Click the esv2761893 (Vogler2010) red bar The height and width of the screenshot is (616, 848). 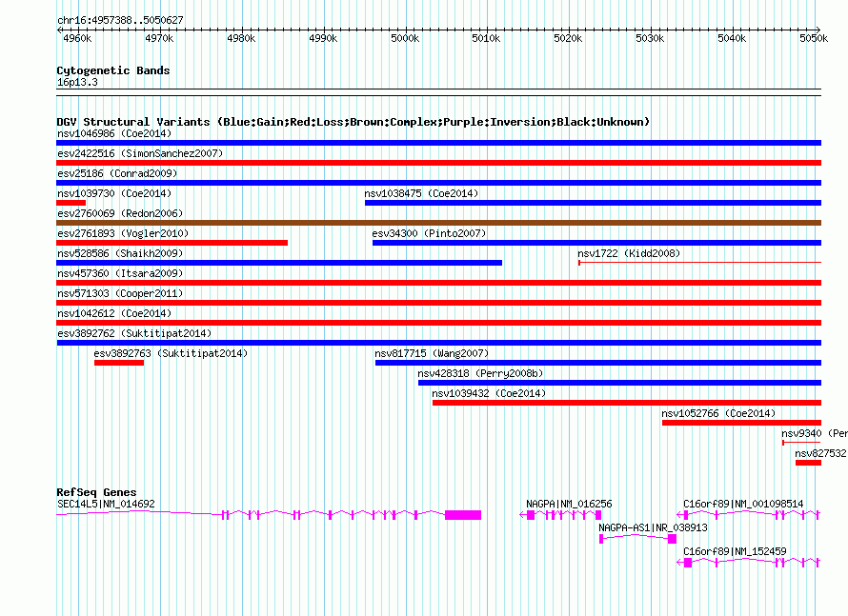172,243
